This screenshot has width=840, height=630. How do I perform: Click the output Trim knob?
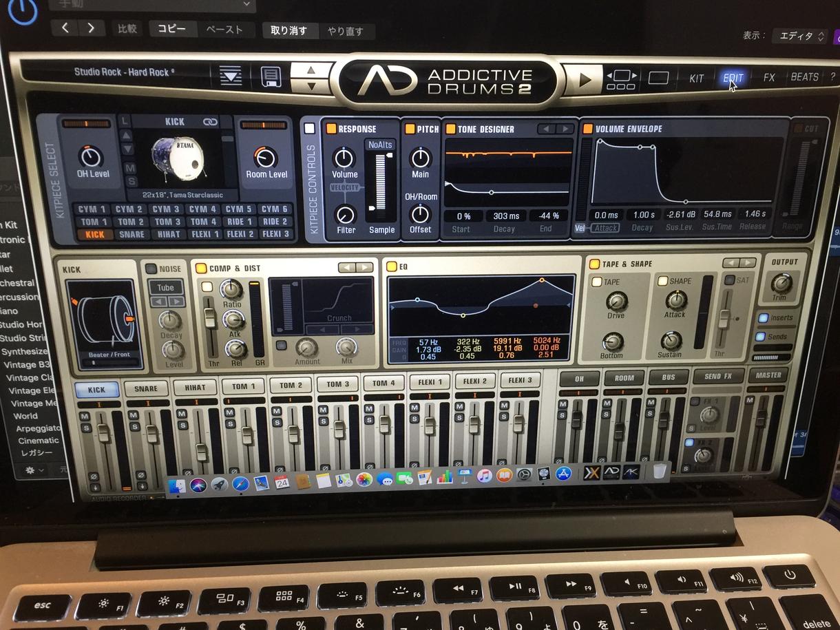click(781, 282)
